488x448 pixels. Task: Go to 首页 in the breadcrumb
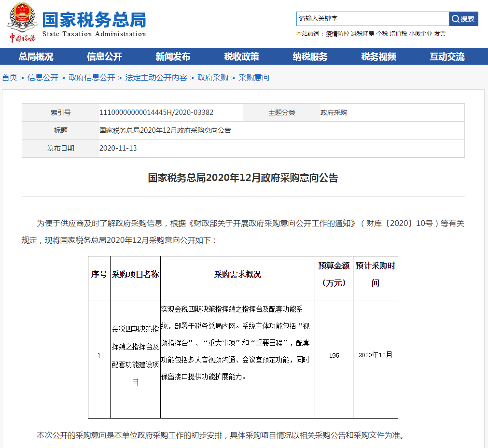click(x=10, y=78)
